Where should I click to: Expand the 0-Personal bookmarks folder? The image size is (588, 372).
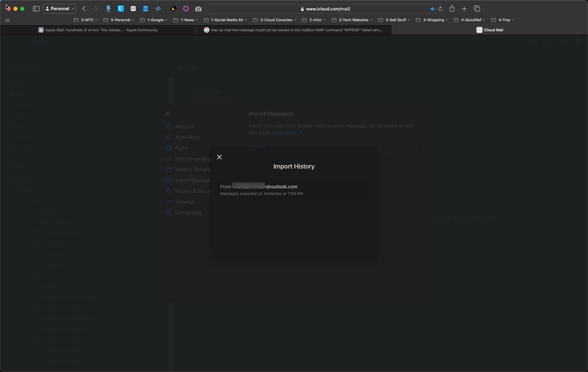pos(119,20)
